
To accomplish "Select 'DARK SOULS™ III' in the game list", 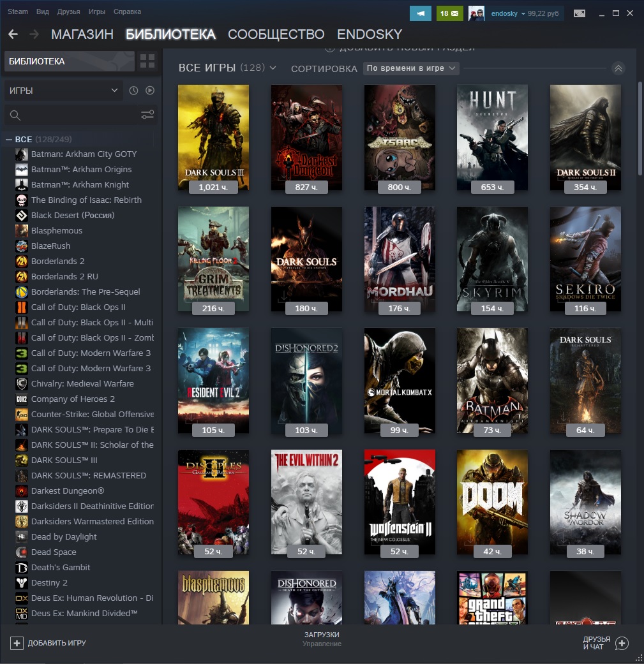I will pos(64,461).
